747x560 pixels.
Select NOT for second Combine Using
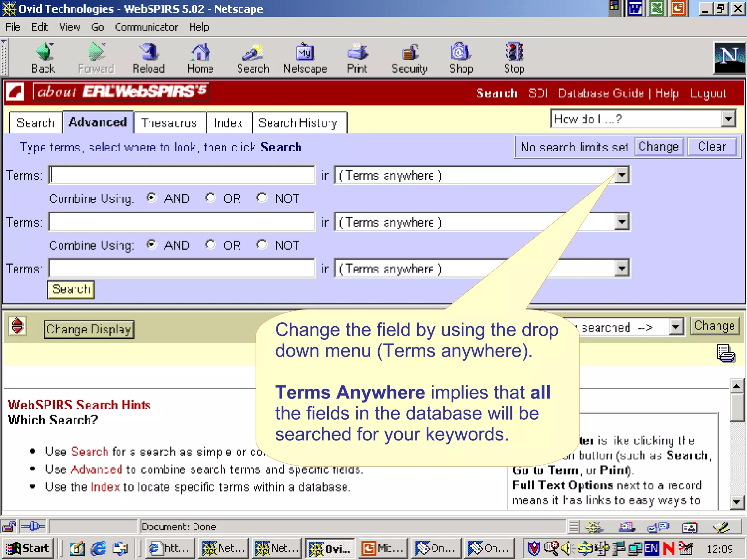[x=262, y=244]
